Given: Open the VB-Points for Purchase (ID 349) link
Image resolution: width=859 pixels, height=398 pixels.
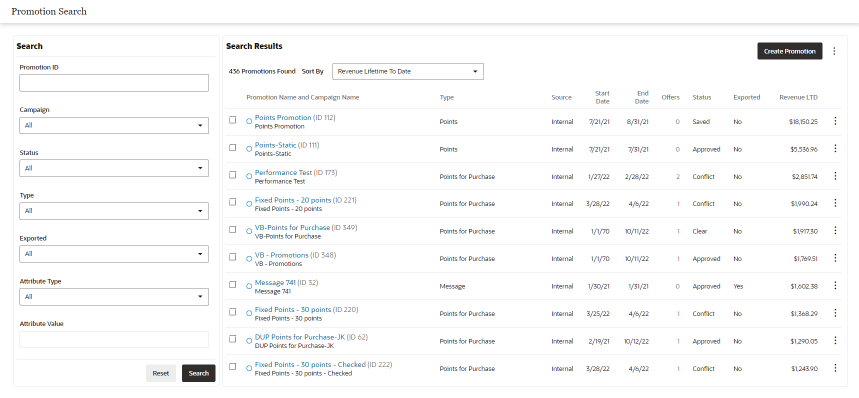Looking at the screenshot, I should (306, 227).
